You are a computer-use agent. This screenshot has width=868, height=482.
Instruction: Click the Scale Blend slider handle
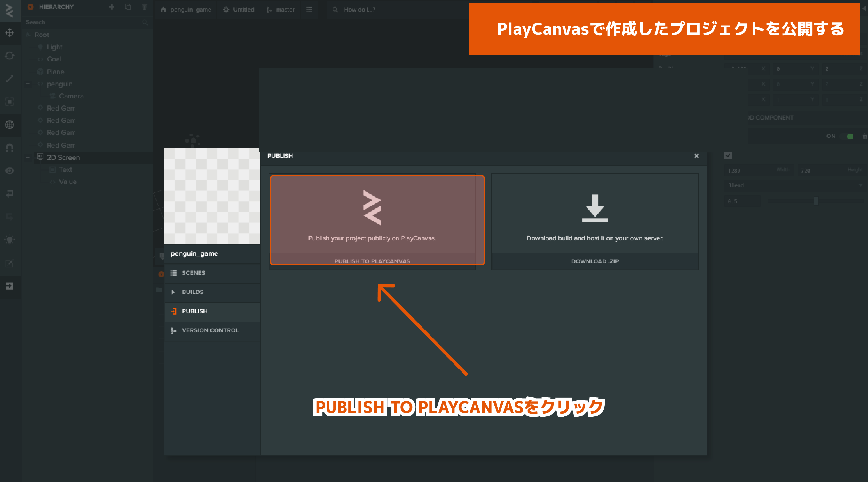[816, 201]
